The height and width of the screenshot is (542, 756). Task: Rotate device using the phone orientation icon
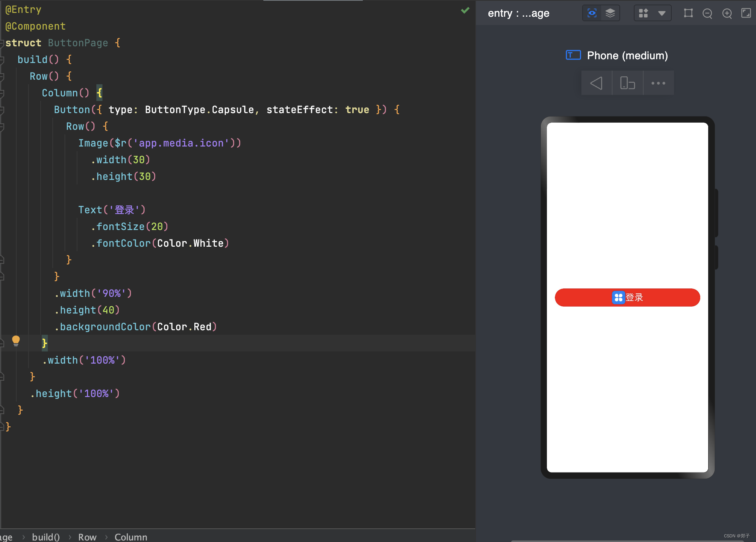click(x=627, y=83)
